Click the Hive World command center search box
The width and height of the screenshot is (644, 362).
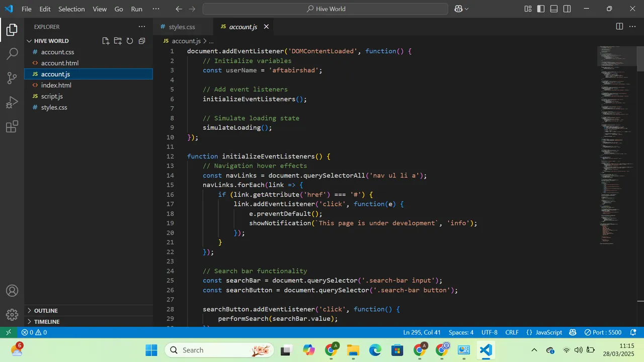coord(326,9)
